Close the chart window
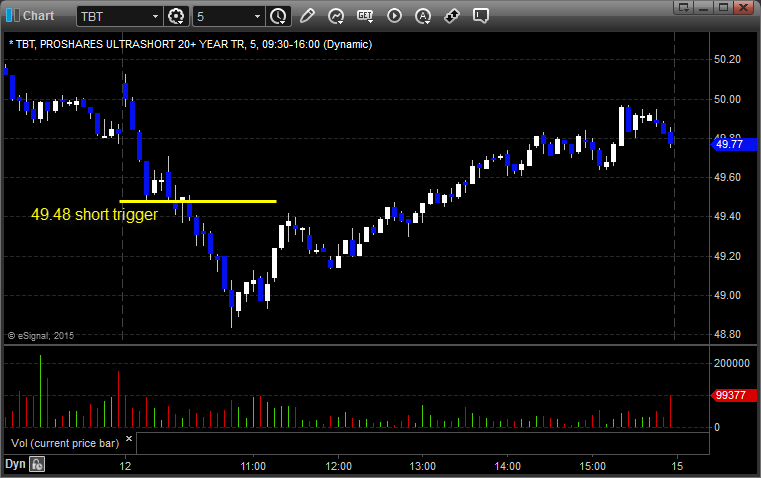Viewport: 761px width, 478px height. click(743, 7)
